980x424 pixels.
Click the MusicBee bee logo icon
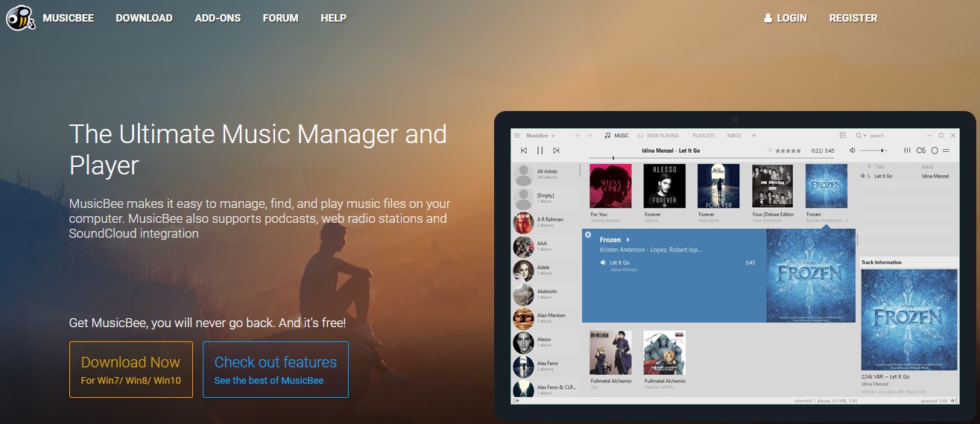[20, 18]
